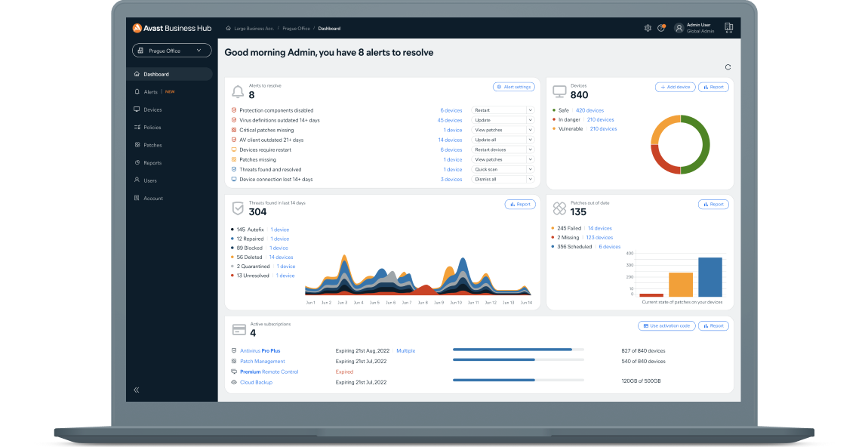Click the Alert settings button
The width and height of the screenshot is (868, 447).
pyautogui.click(x=513, y=86)
